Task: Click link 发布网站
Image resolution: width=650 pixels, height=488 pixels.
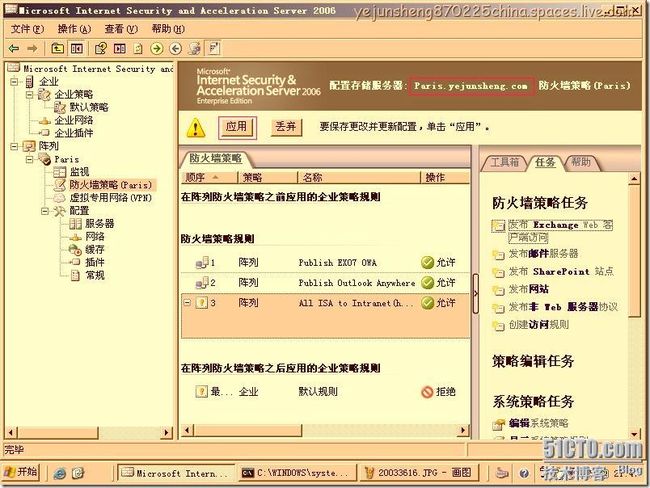Action: [529, 289]
